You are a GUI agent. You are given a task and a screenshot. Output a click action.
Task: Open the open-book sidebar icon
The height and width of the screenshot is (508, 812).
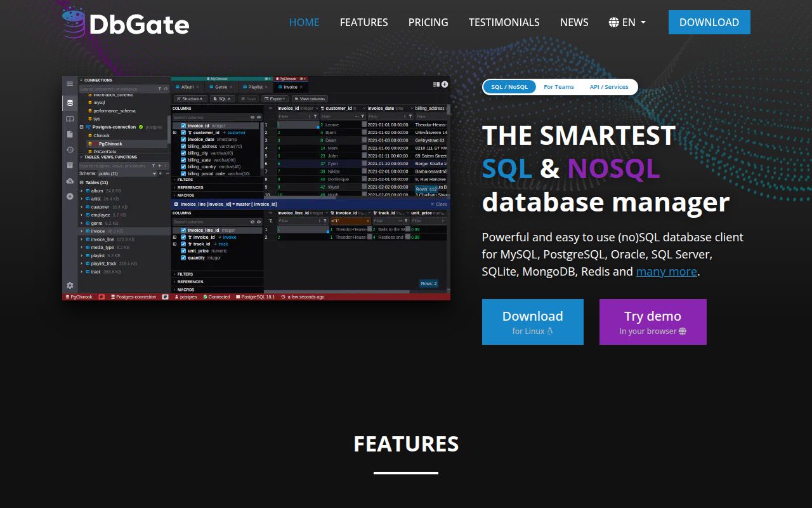pos(70,119)
